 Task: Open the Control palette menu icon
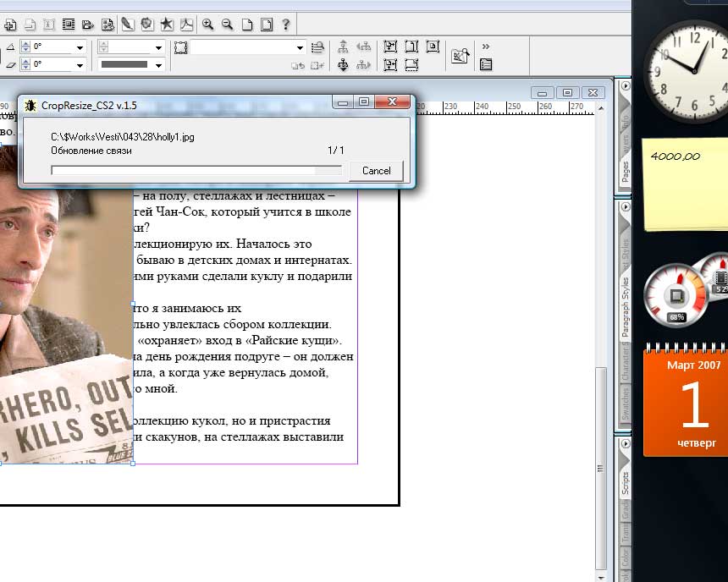point(486,64)
